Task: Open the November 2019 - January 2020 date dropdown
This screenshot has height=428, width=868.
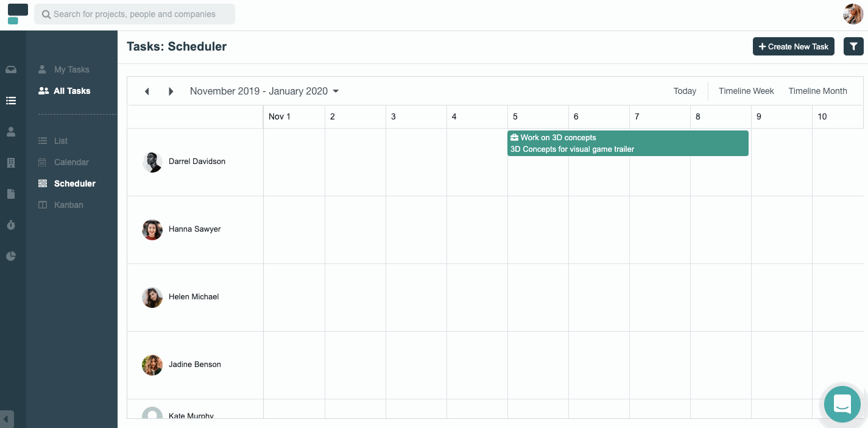Action: pyautogui.click(x=264, y=91)
